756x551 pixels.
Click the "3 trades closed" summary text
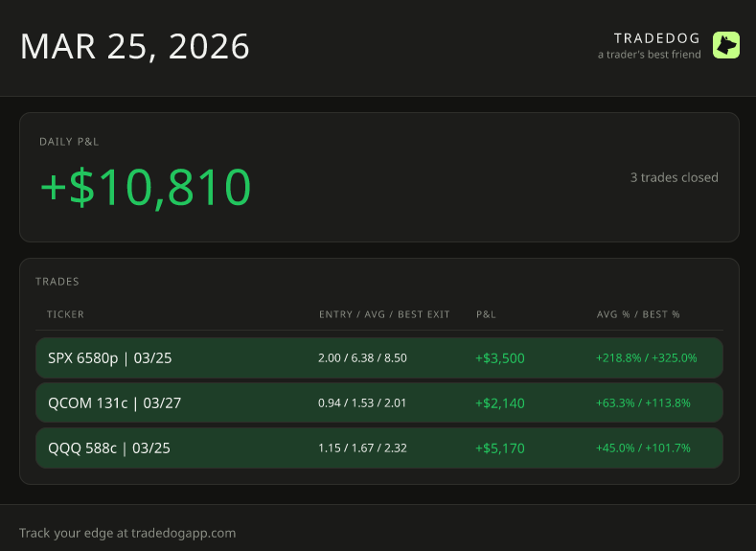pyautogui.click(x=674, y=177)
